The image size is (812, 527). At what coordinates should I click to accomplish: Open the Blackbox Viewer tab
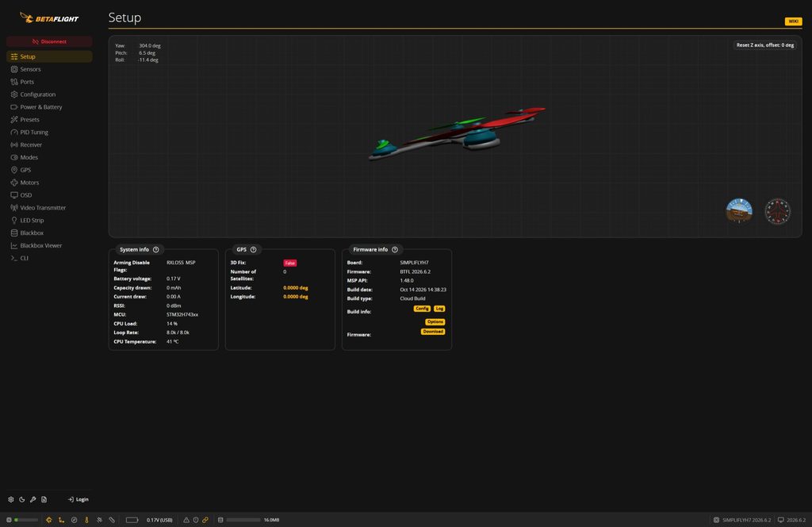pyautogui.click(x=49, y=245)
